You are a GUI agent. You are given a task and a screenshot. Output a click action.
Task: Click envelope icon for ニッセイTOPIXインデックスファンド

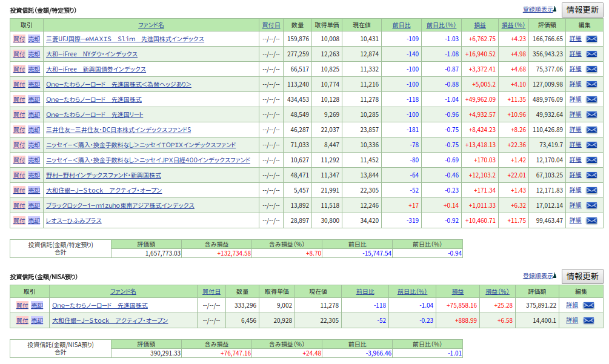pyautogui.click(x=591, y=145)
